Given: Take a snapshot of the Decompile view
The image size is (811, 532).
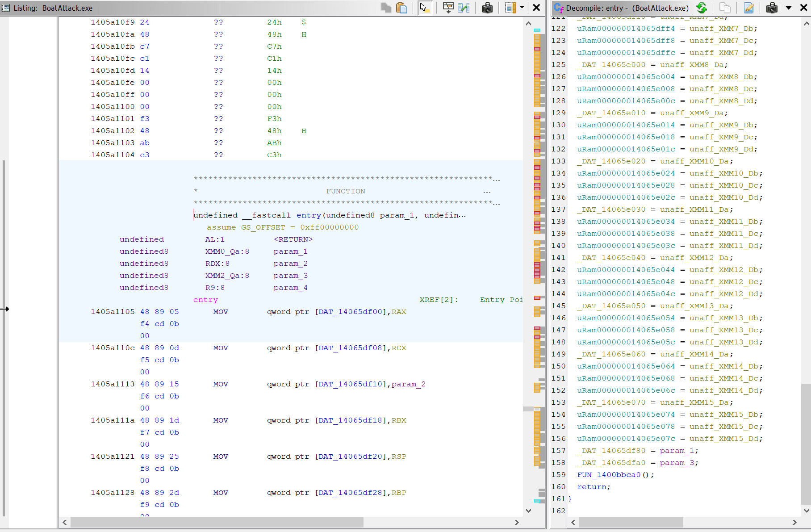Looking at the screenshot, I should pyautogui.click(x=772, y=8).
